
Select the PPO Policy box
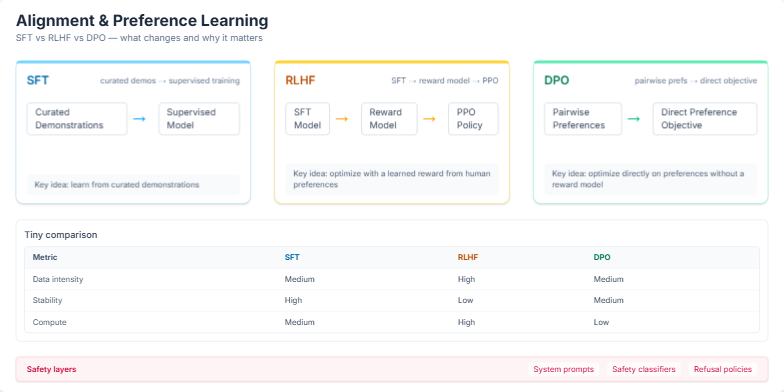point(473,119)
